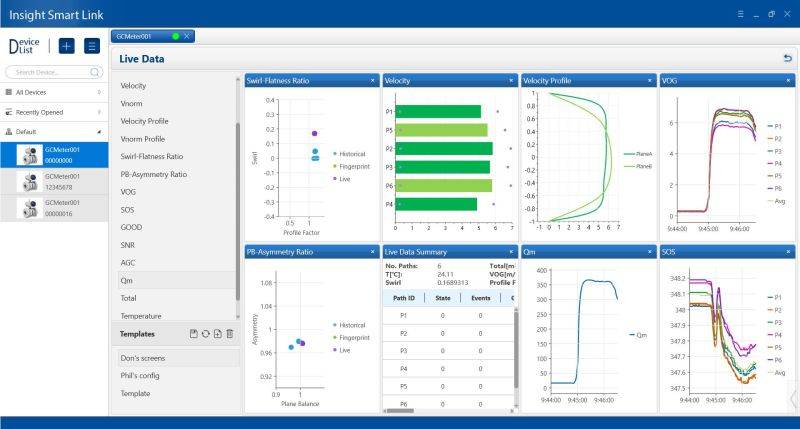Open the hamburger menu in title bar
Screen dimensions: 800x429
pos(741,14)
